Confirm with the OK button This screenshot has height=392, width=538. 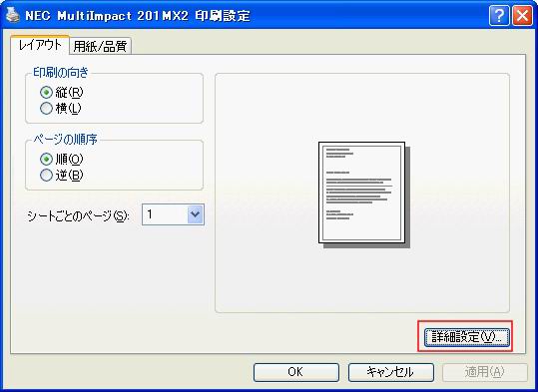[296, 372]
